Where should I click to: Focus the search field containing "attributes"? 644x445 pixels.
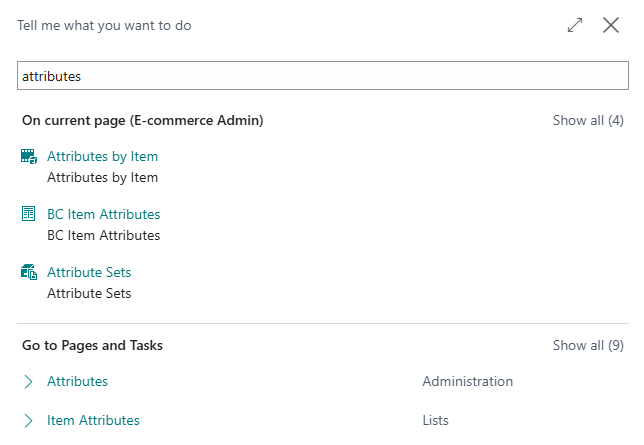(323, 76)
